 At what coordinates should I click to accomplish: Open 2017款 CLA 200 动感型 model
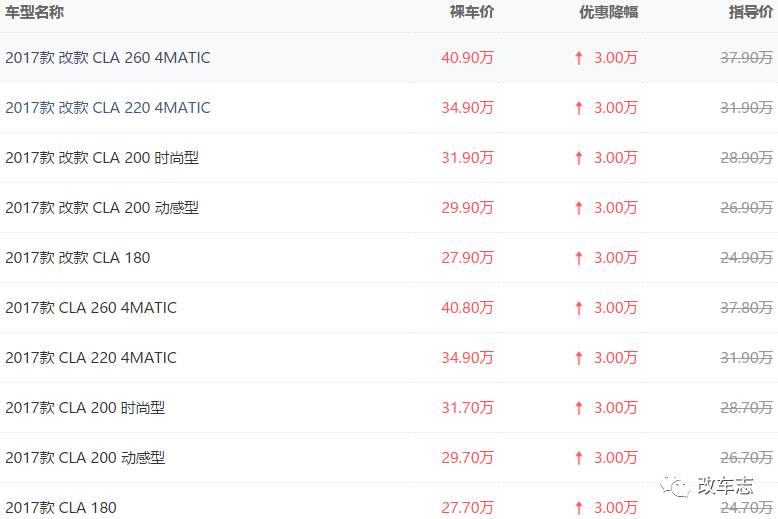tap(85, 458)
